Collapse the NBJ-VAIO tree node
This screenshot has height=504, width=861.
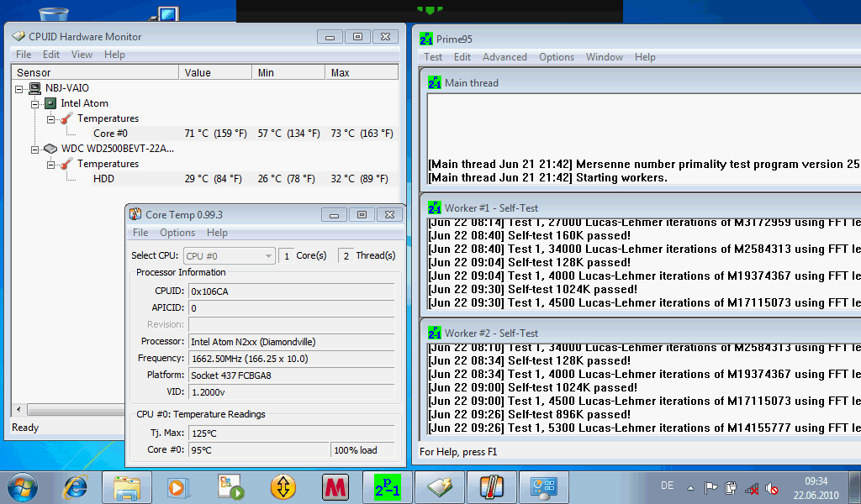pyautogui.click(x=19, y=89)
